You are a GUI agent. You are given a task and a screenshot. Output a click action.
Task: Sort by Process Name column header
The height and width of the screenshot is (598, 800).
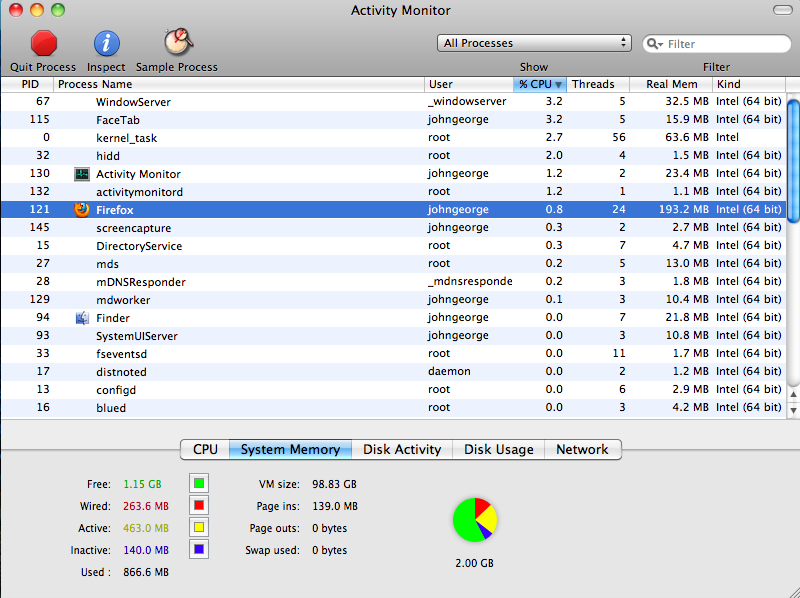click(x=239, y=84)
